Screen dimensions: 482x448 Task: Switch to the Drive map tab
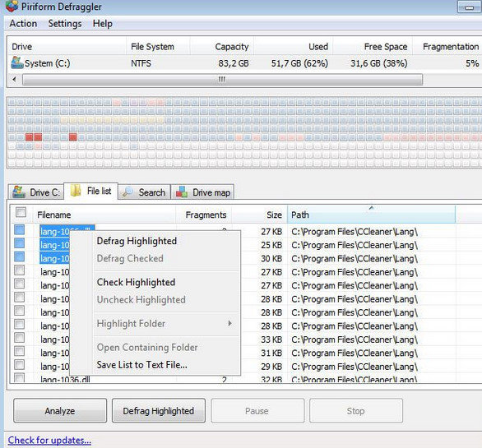pos(202,192)
